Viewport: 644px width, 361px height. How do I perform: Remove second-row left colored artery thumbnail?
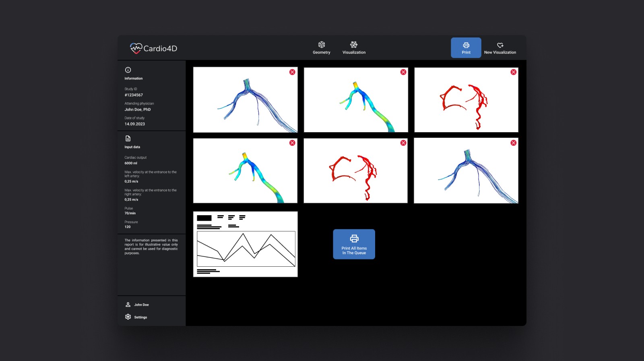[x=292, y=143]
